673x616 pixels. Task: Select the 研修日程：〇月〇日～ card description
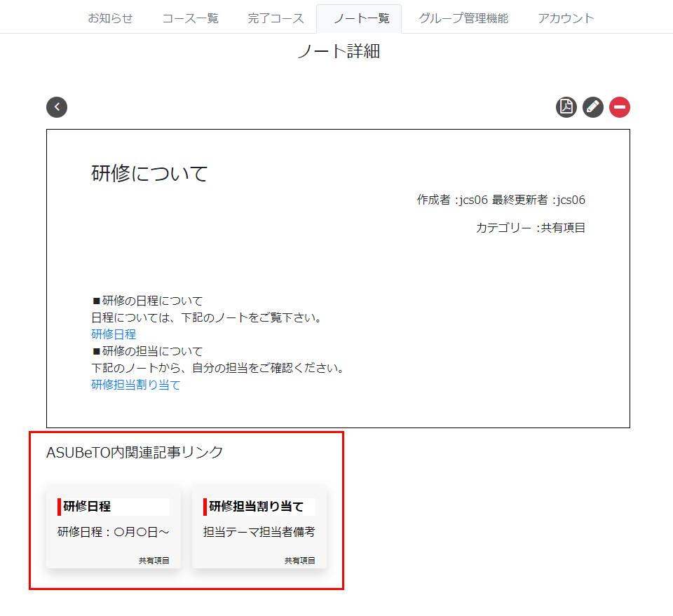coord(114,532)
